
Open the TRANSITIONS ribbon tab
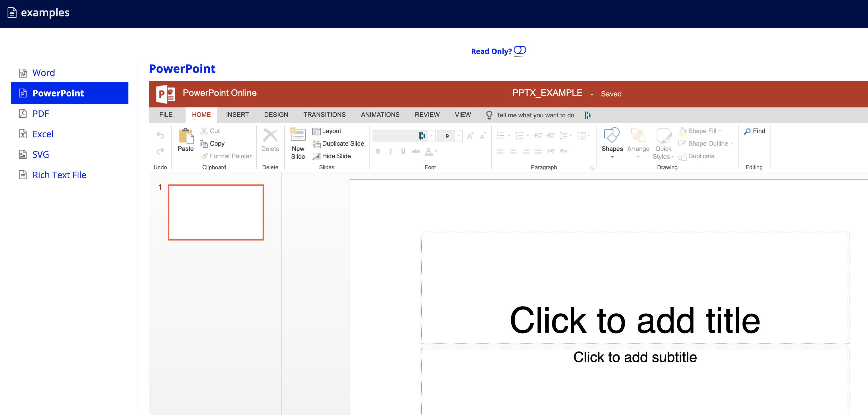(x=324, y=115)
